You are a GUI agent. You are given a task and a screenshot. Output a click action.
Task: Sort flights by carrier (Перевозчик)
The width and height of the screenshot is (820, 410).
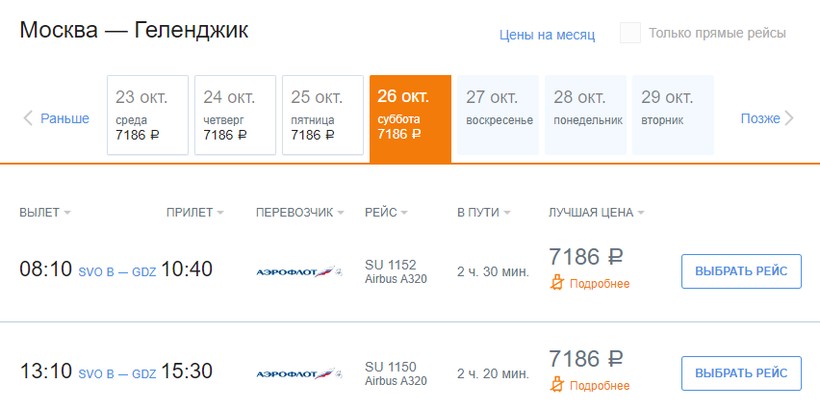300,213
